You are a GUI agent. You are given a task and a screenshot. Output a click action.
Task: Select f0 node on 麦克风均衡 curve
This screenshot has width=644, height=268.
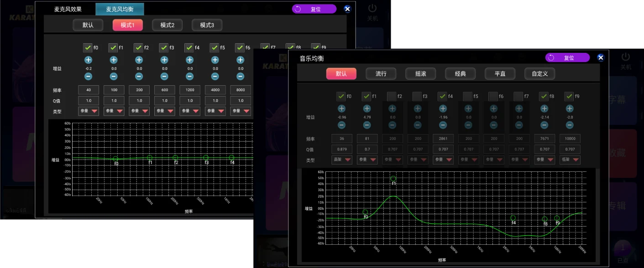coord(115,159)
